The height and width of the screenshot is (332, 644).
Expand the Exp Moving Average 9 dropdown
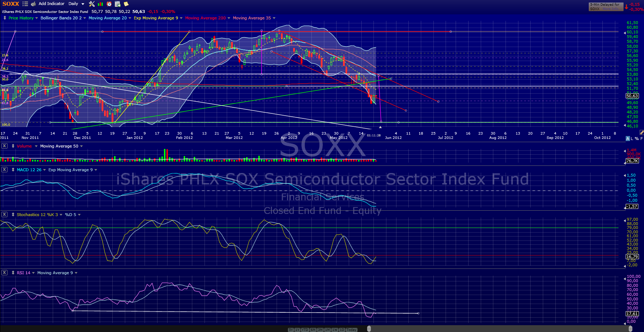[x=181, y=18]
